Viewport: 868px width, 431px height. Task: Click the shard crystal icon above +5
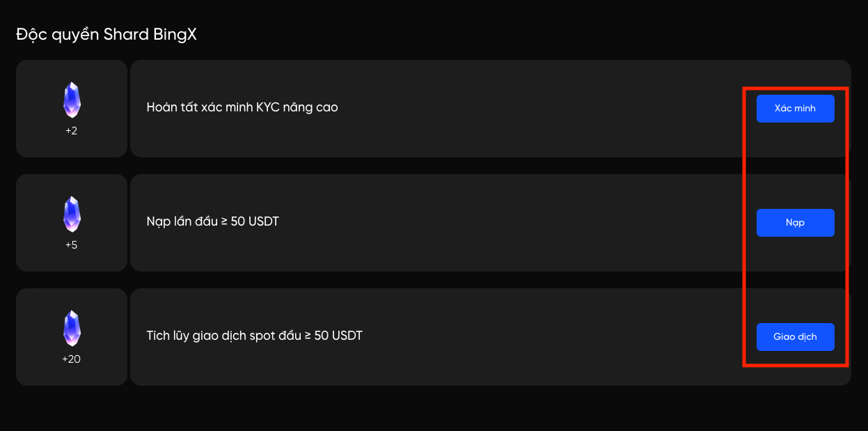pyautogui.click(x=72, y=214)
